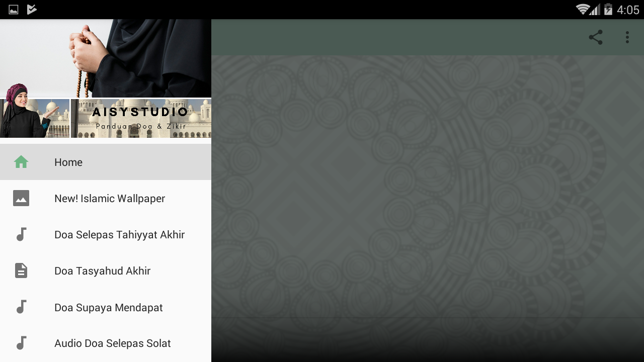Open the three-dot overflow menu
Viewport: 644px width, 362px height.
coord(627,37)
